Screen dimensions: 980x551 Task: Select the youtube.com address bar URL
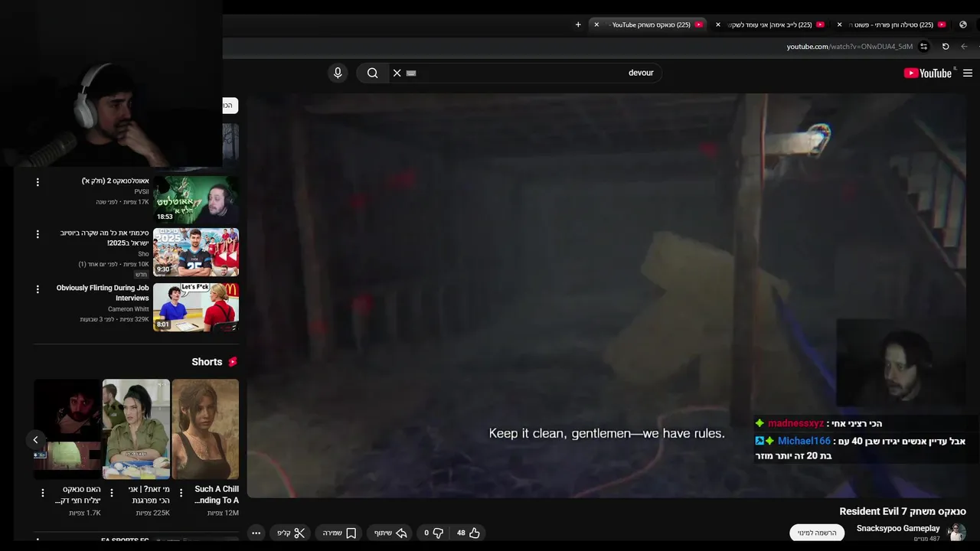coord(849,47)
